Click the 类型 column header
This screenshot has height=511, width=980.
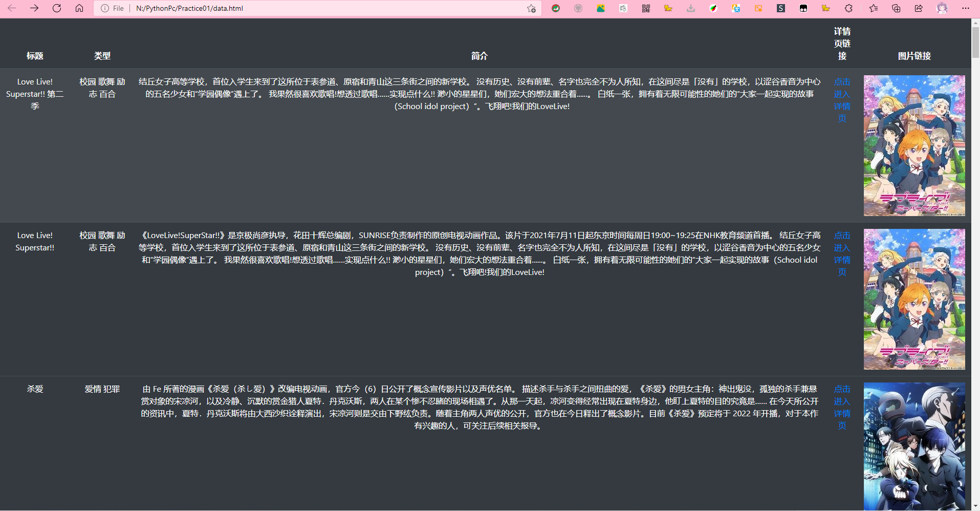(102, 56)
